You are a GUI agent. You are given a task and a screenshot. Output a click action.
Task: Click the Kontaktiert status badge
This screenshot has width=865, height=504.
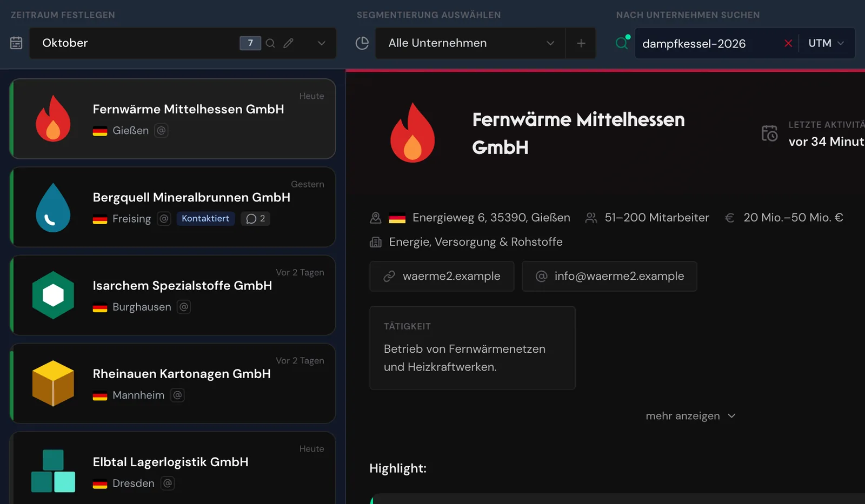click(x=205, y=218)
